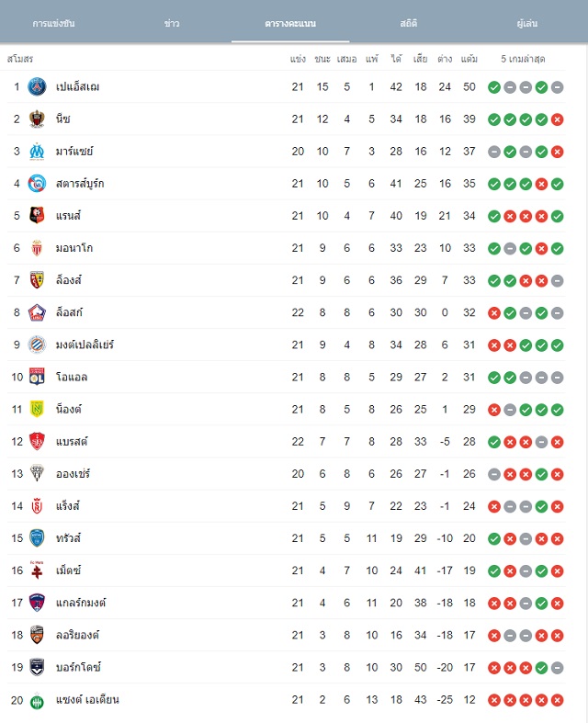This screenshot has height=723, width=588.
Task: Click the แซงต์ เอเตียน team name
Action: pos(87,699)
